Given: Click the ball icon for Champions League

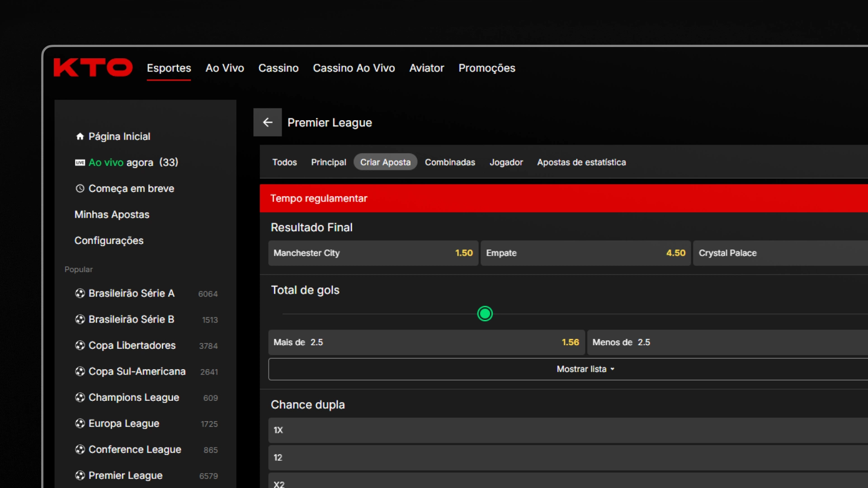Looking at the screenshot, I should (80, 398).
